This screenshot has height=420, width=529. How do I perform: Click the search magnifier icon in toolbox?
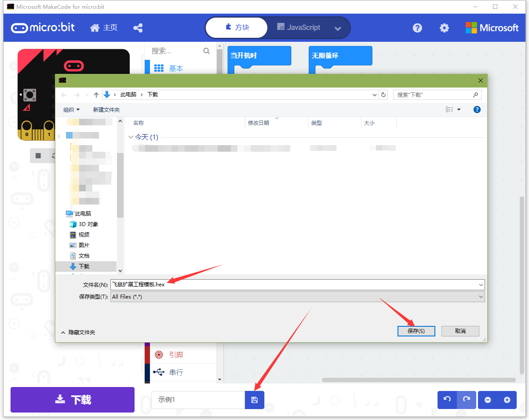pos(207,51)
